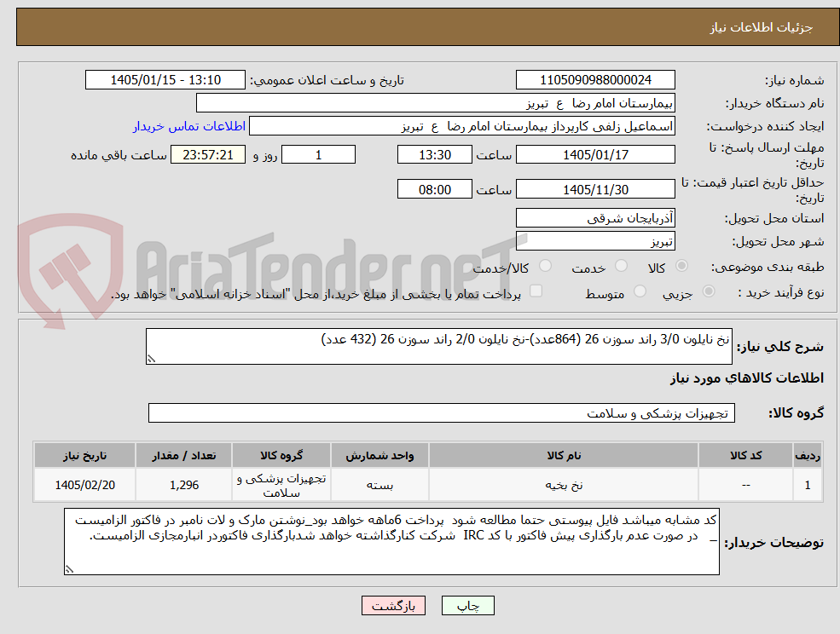Select the جزیی purchase type radio

[x=708, y=291]
